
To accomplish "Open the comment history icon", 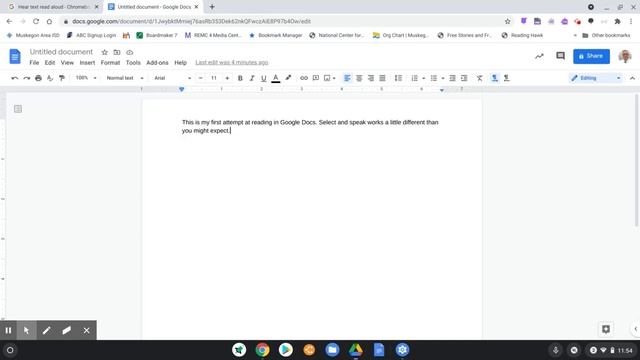I will [560, 56].
